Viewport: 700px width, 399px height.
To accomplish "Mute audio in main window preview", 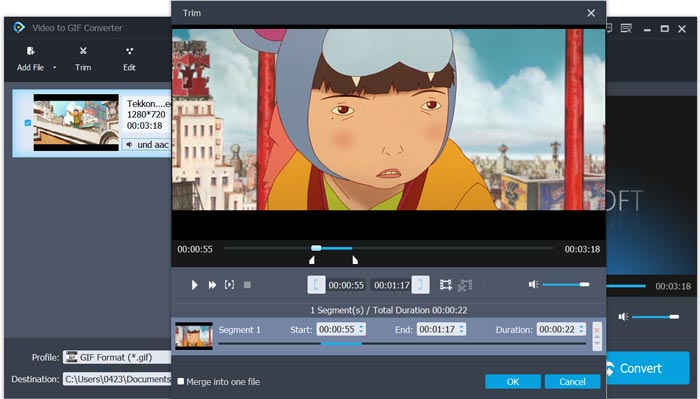I will coord(623,316).
